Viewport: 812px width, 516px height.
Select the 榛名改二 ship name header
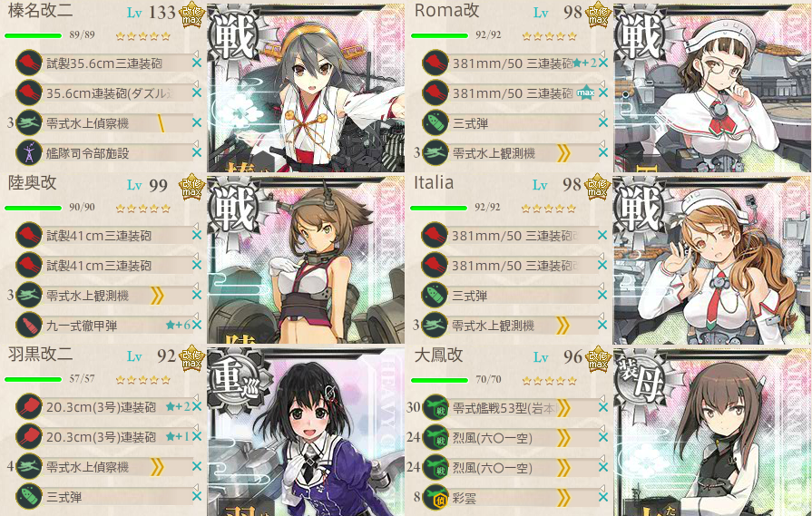click(x=41, y=10)
